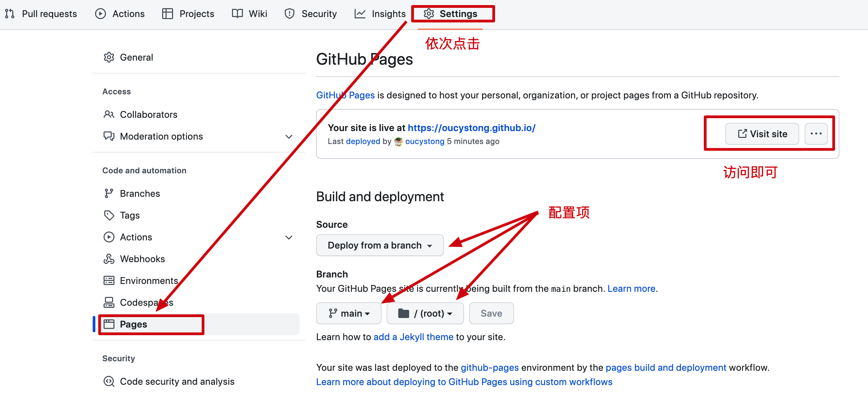
Task: Click the Webhooks icon in sidebar
Action: pyautogui.click(x=109, y=259)
